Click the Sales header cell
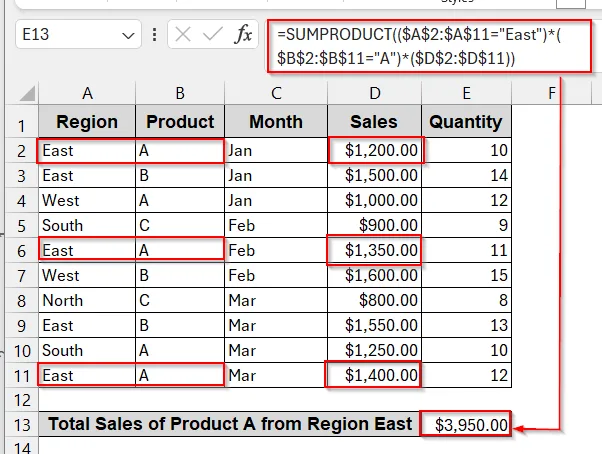The width and height of the screenshot is (602, 454). click(x=374, y=122)
